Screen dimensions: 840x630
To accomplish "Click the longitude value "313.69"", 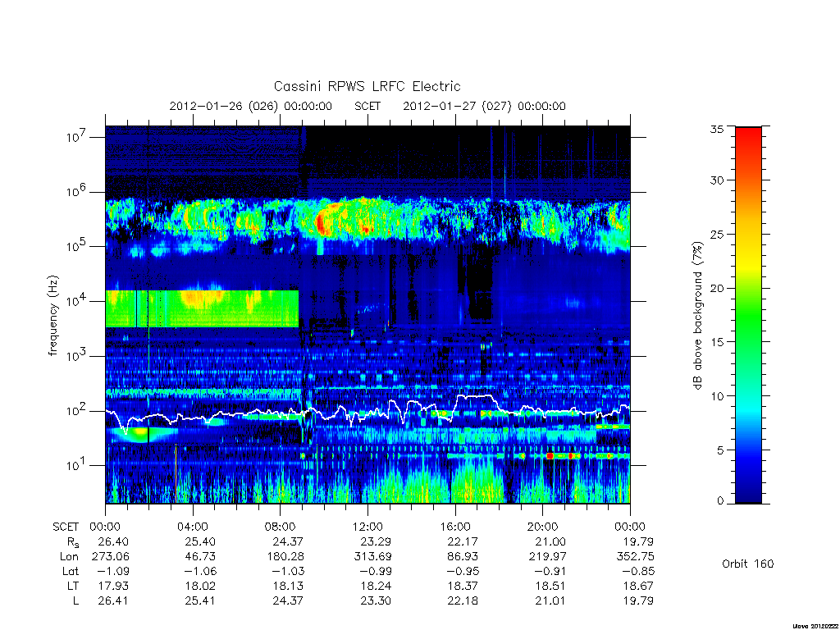I will (373, 557).
